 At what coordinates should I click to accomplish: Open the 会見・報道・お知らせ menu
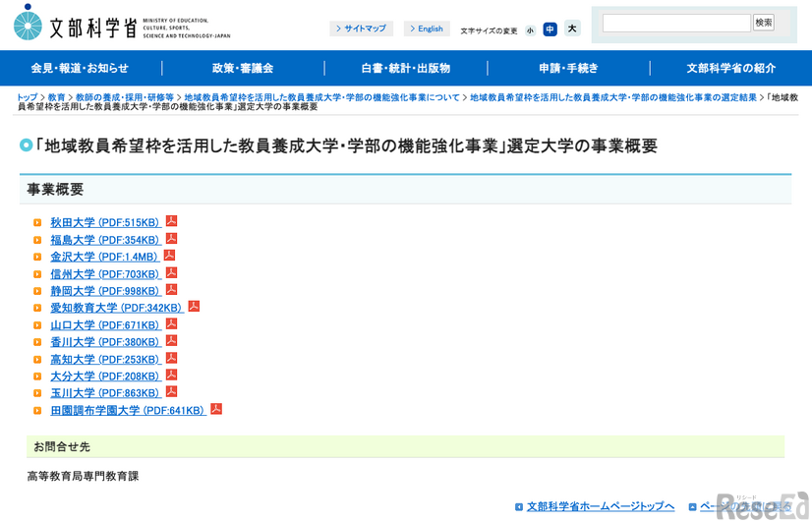[80, 68]
